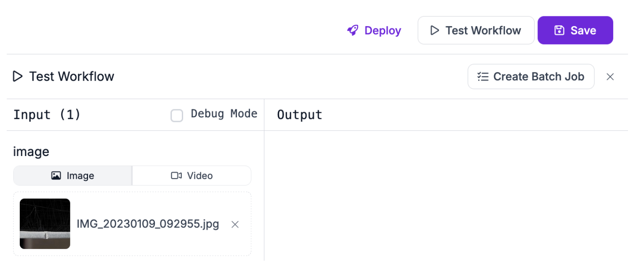This screenshot has height=275, width=644.
Task: Switch to the Video input tab
Action: 192,176
